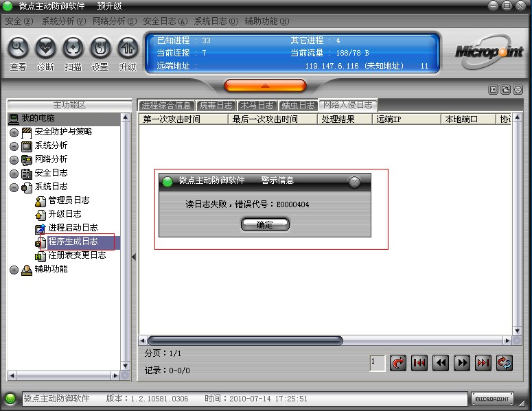
Task: Start the 扫描 scan toolbar icon
Action: [73, 48]
